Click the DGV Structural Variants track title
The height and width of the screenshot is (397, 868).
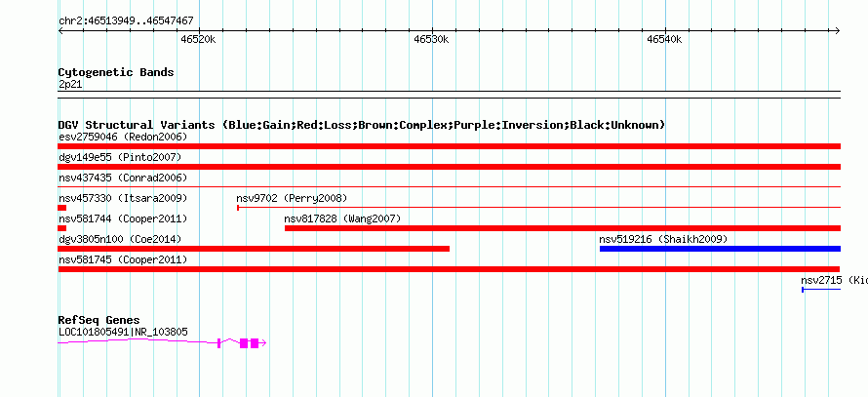coord(362,125)
